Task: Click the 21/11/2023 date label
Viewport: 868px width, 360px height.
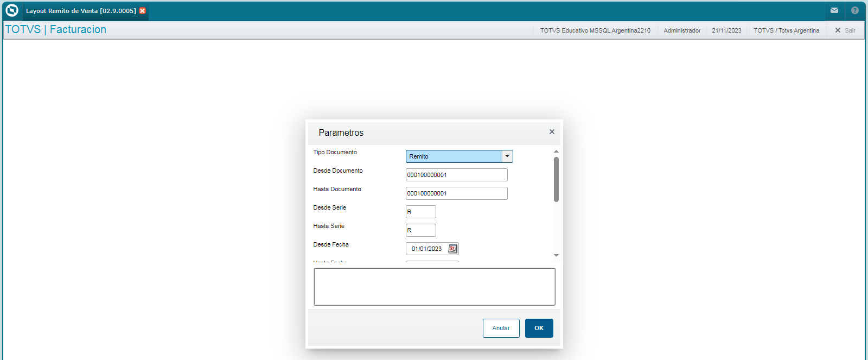Action: (x=726, y=30)
